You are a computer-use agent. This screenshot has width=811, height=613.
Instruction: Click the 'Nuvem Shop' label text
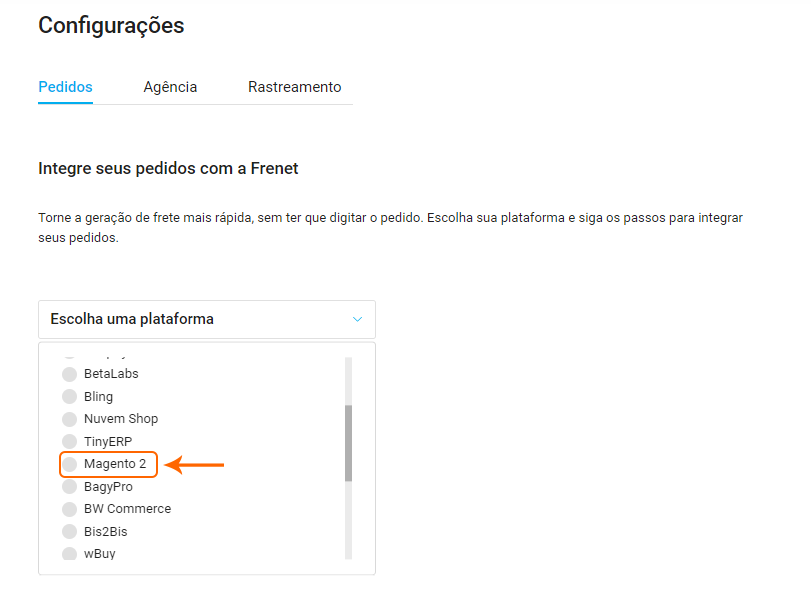point(121,419)
